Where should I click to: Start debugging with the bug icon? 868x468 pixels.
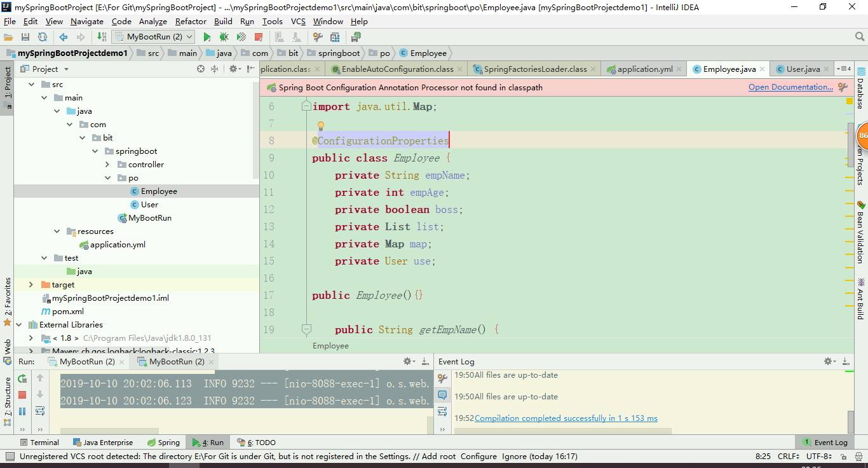point(224,38)
